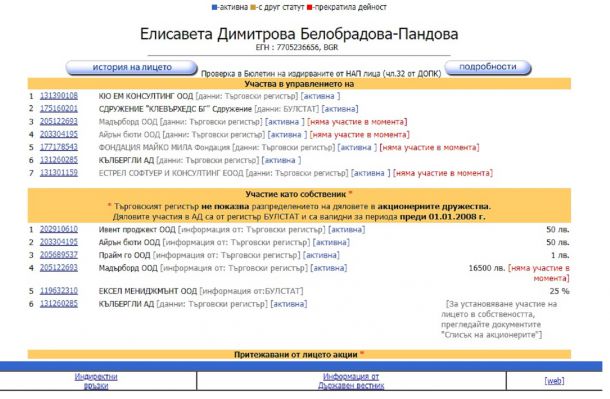Click 'Притежавани от лицето акции' header

coord(296,355)
